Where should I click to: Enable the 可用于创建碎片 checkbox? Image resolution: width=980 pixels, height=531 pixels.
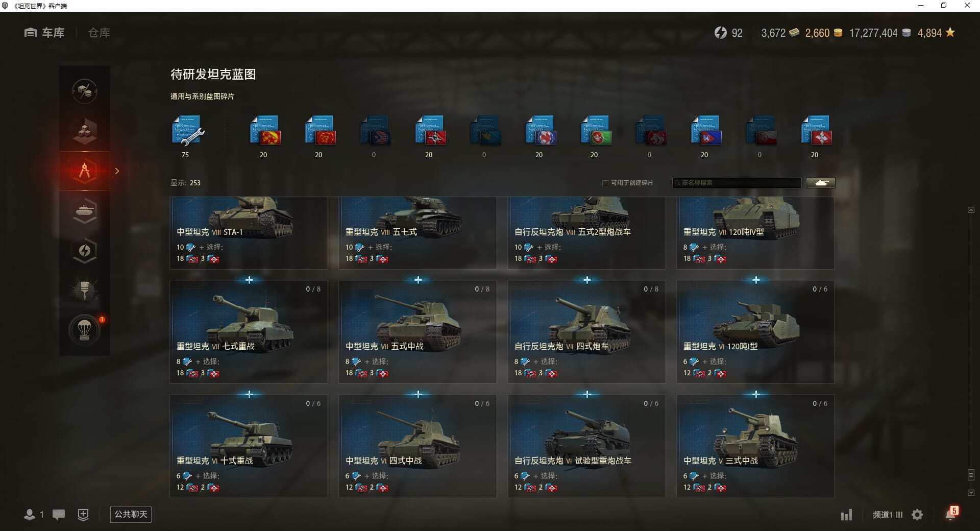[605, 183]
